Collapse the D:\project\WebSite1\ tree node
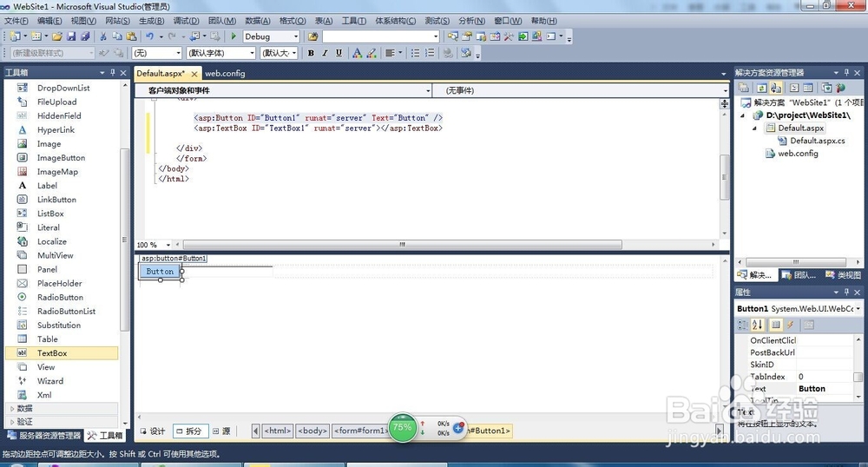The height and width of the screenshot is (467, 868). [x=743, y=115]
